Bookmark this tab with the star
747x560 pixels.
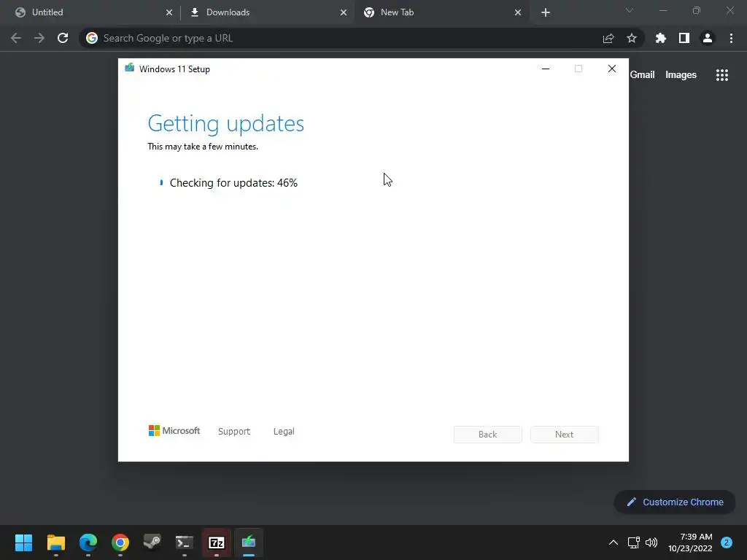click(x=632, y=38)
